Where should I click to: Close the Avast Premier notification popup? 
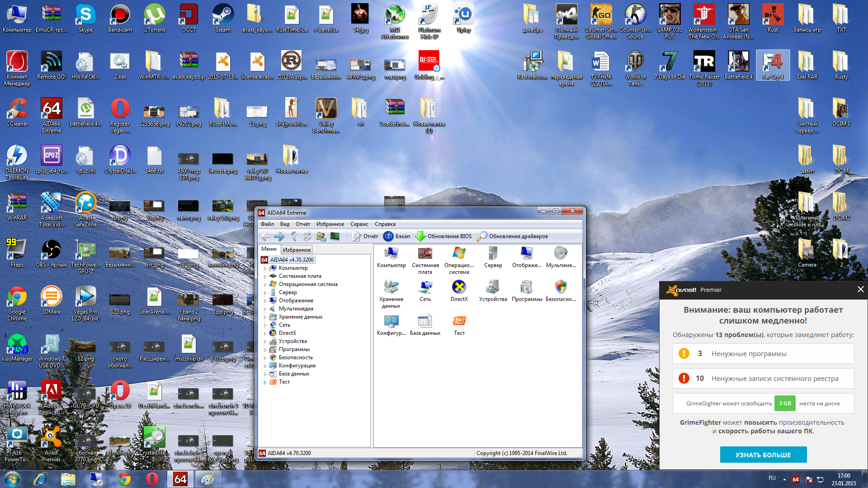[860, 289]
